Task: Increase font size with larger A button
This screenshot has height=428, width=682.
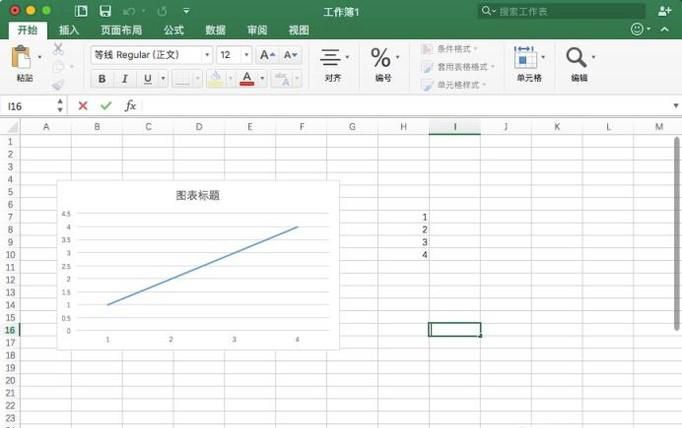Action: click(x=267, y=55)
